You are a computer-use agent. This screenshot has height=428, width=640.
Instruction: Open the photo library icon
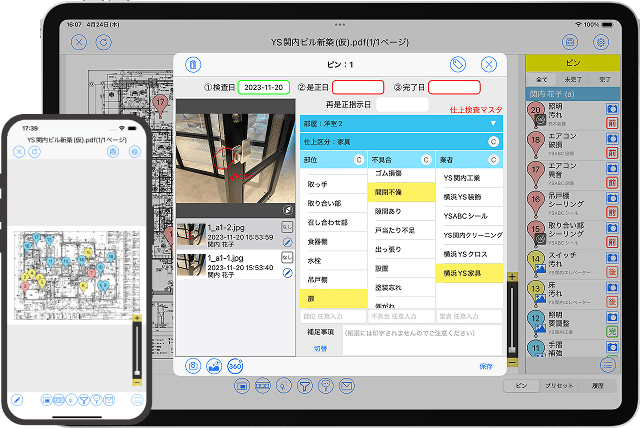214,366
